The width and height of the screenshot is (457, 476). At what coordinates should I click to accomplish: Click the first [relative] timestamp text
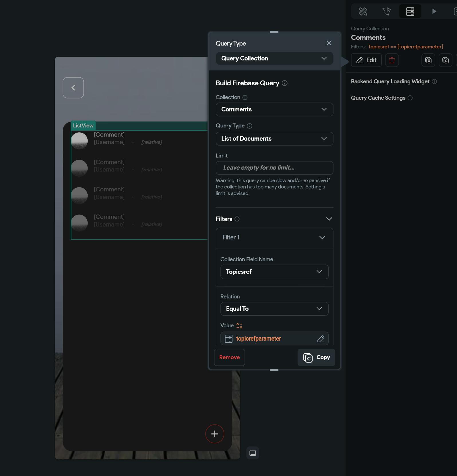(151, 142)
